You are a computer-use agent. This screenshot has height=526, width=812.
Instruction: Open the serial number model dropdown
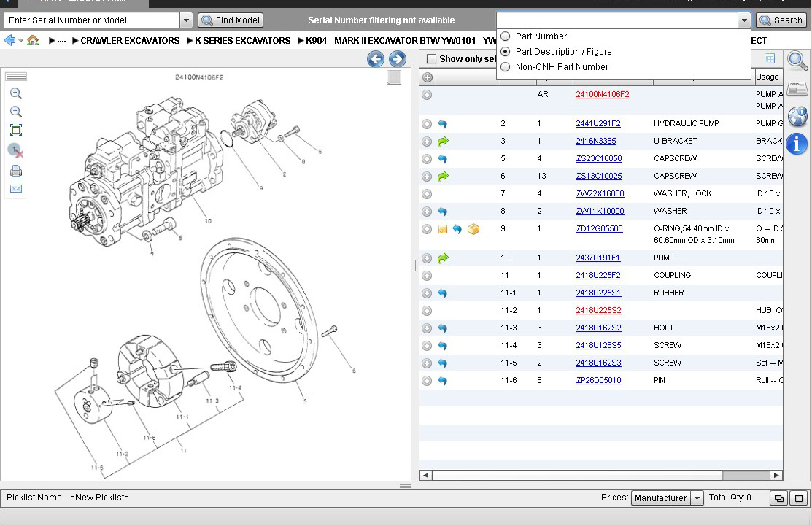point(186,20)
